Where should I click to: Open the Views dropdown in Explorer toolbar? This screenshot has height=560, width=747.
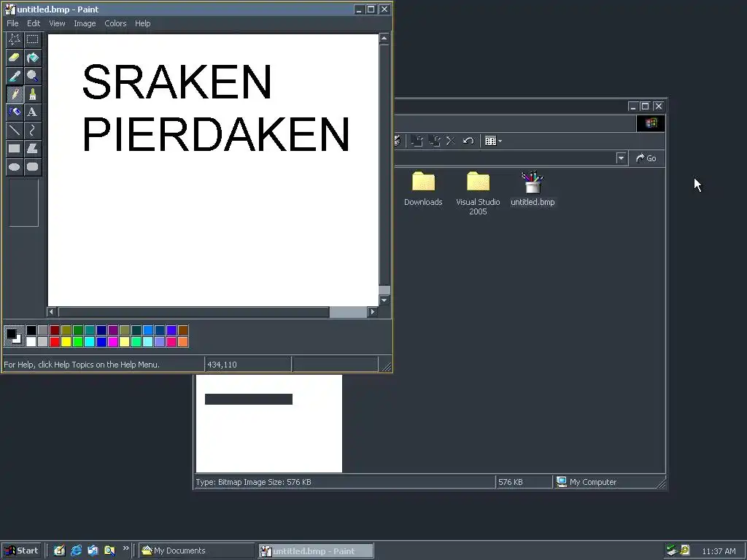pyautogui.click(x=493, y=141)
